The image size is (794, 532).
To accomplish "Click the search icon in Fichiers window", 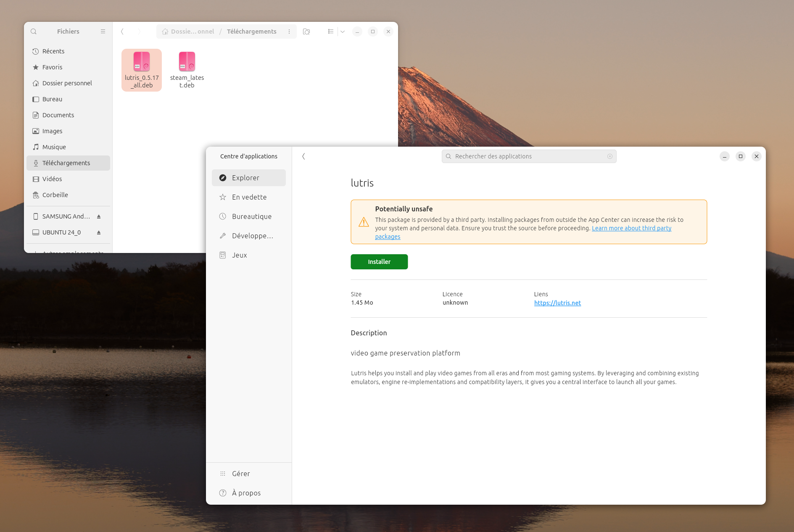I will (34, 32).
